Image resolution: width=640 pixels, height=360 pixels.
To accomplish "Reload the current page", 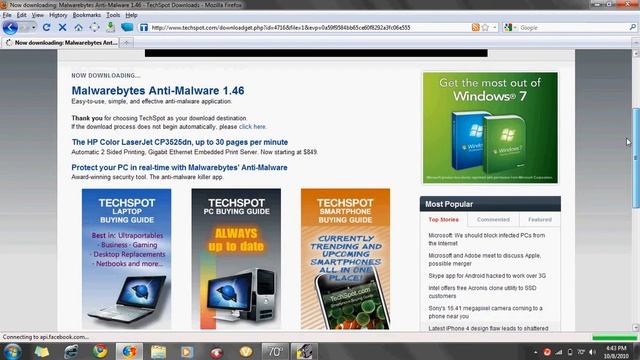I will click(x=47, y=27).
